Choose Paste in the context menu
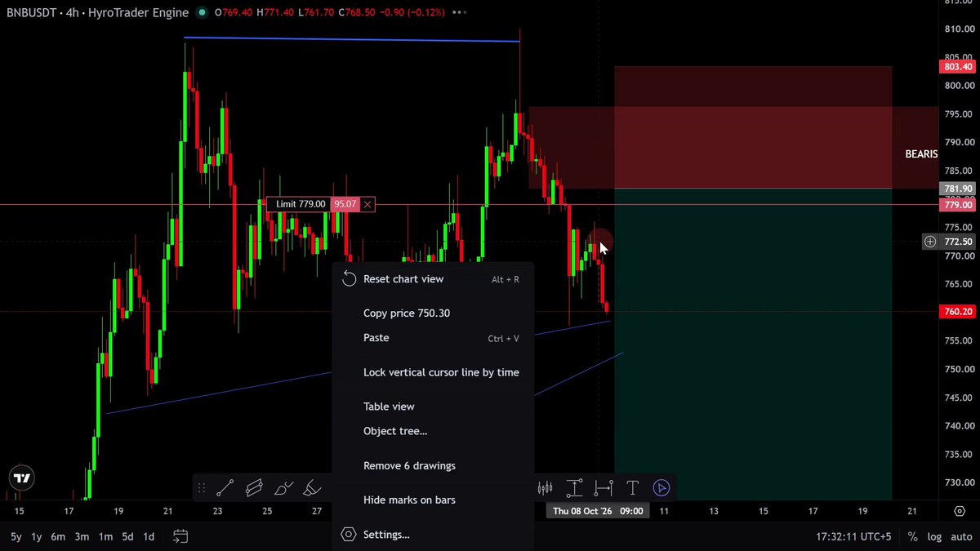This screenshot has height=551, width=980. tap(433, 338)
